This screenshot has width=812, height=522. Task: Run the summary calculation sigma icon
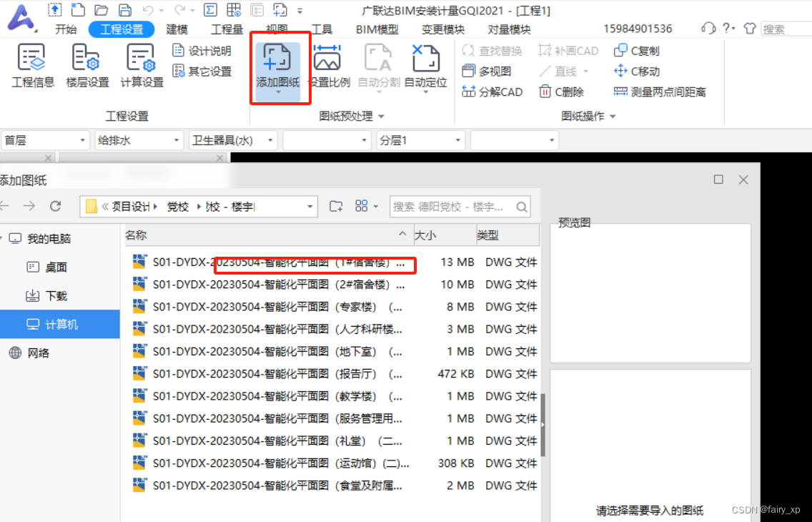(210, 9)
